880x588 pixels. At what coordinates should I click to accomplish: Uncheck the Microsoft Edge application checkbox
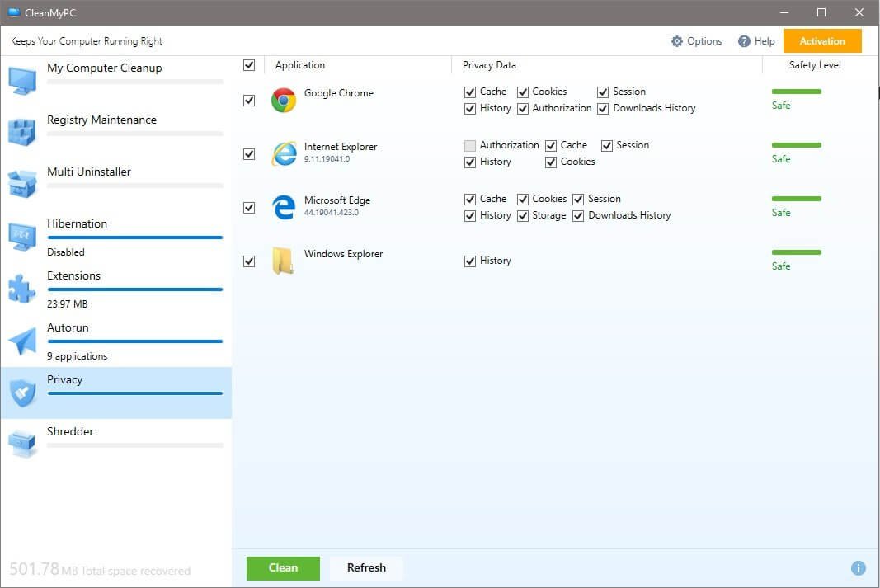[x=249, y=208]
